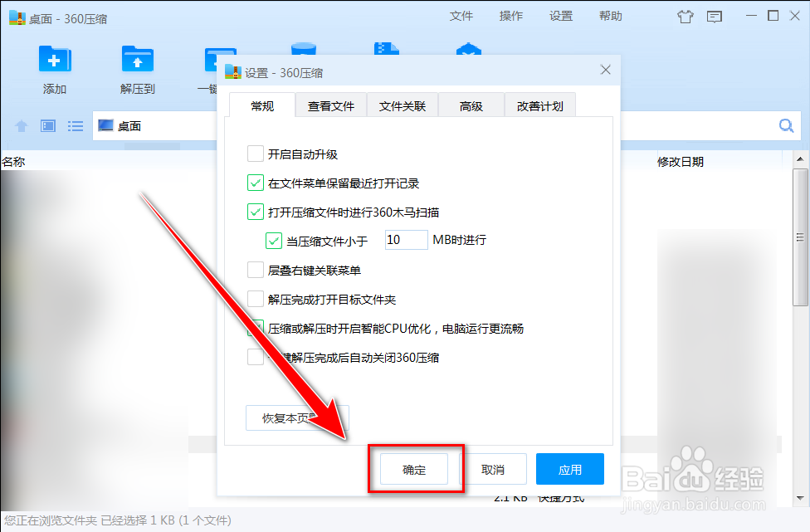Open the 文件 menu

[461, 16]
